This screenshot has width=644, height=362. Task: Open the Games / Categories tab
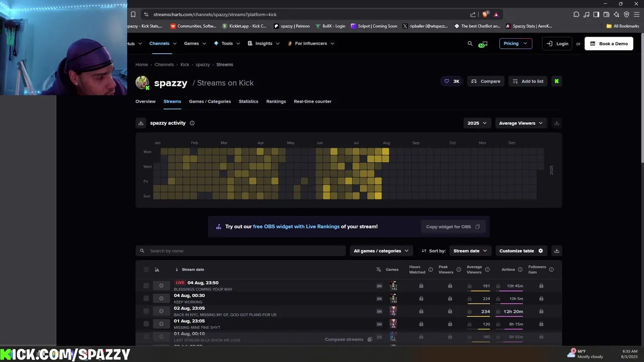pyautogui.click(x=210, y=102)
